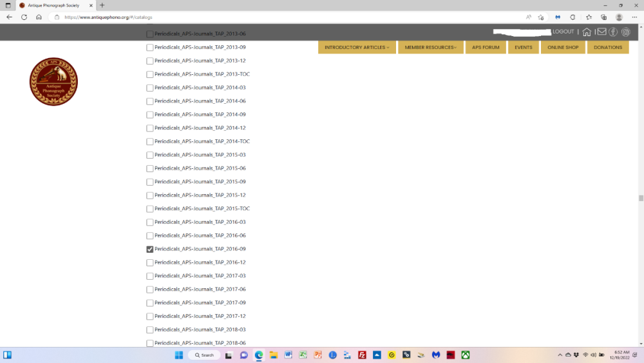Open Microsoft Edge icon on taskbar
The image size is (644, 363).
tap(259, 355)
